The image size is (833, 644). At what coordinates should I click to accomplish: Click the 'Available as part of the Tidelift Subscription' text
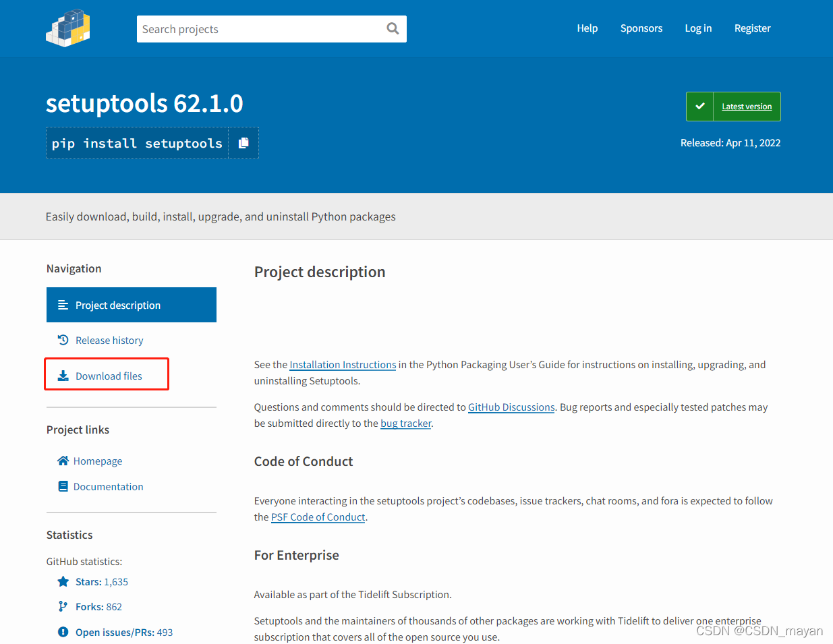pos(353,595)
